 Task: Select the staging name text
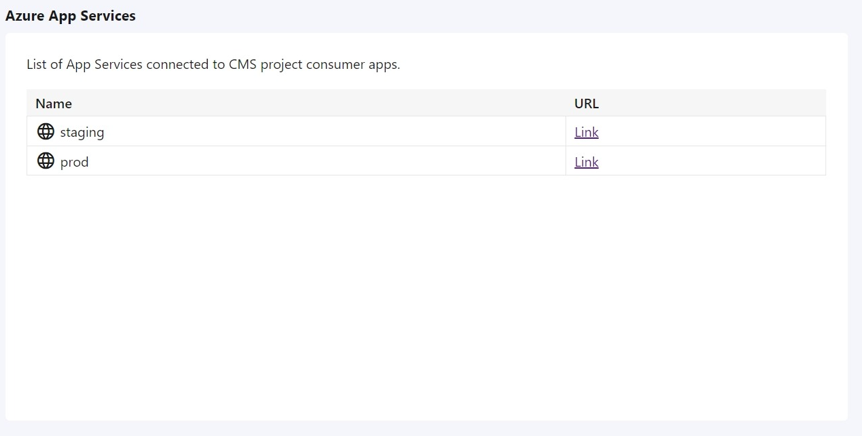pos(82,132)
